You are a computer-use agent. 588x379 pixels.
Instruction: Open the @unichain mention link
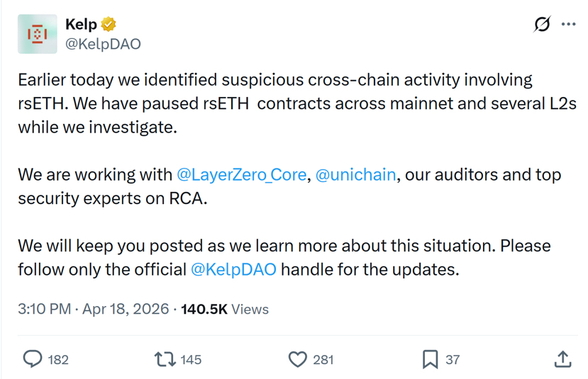point(355,174)
